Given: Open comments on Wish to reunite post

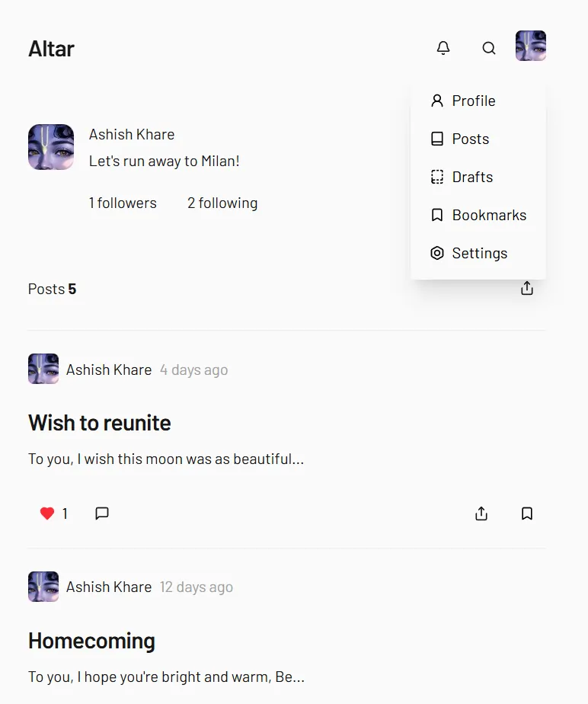Looking at the screenshot, I should [x=102, y=514].
